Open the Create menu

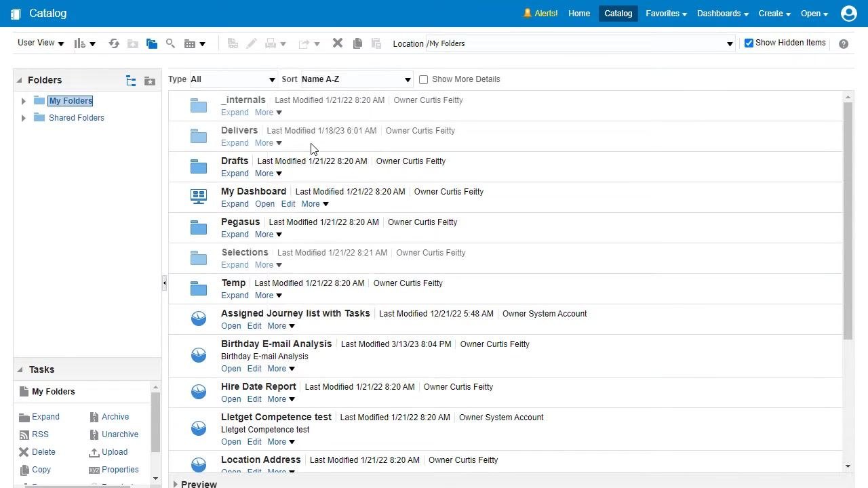click(774, 14)
